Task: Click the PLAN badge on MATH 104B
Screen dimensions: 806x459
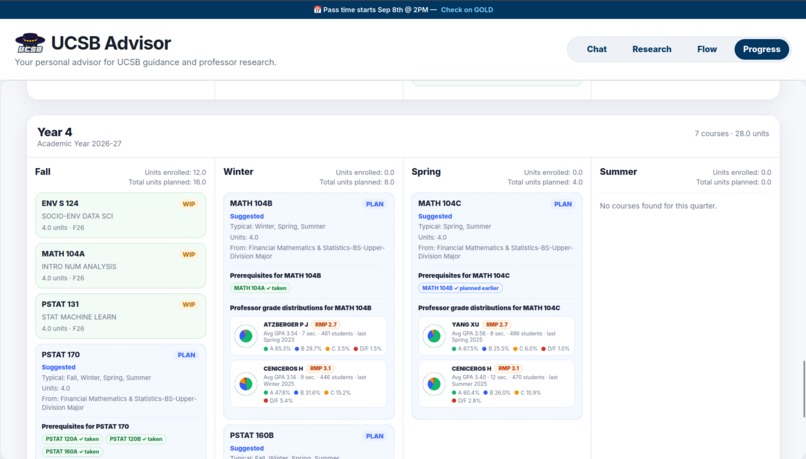Action: coord(374,204)
